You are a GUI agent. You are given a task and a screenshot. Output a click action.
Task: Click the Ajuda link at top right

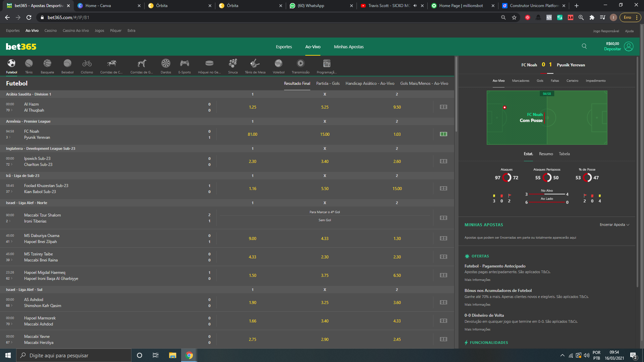[x=629, y=31]
